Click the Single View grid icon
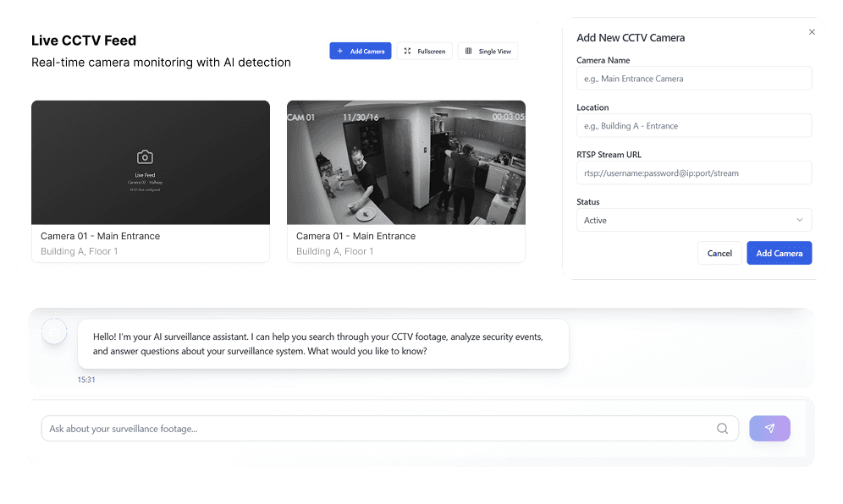Viewport: 843px width, 504px height. (x=468, y=51)
